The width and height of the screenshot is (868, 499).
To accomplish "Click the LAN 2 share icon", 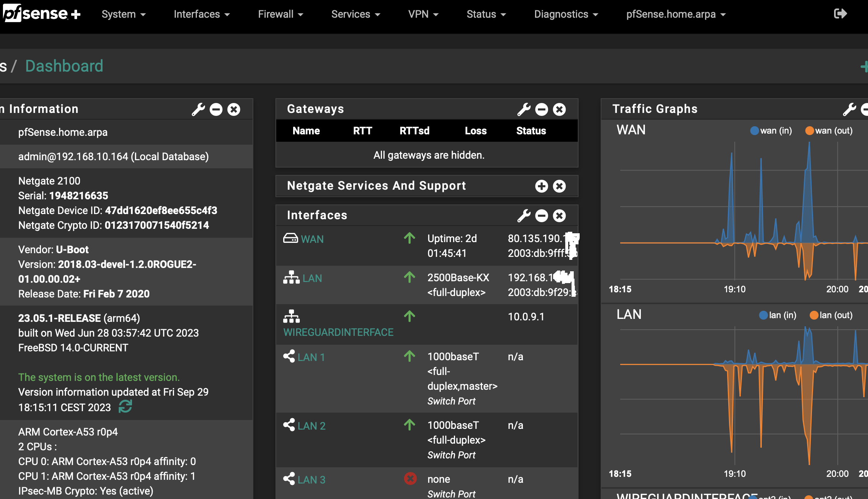I will [x=289, y=425].
